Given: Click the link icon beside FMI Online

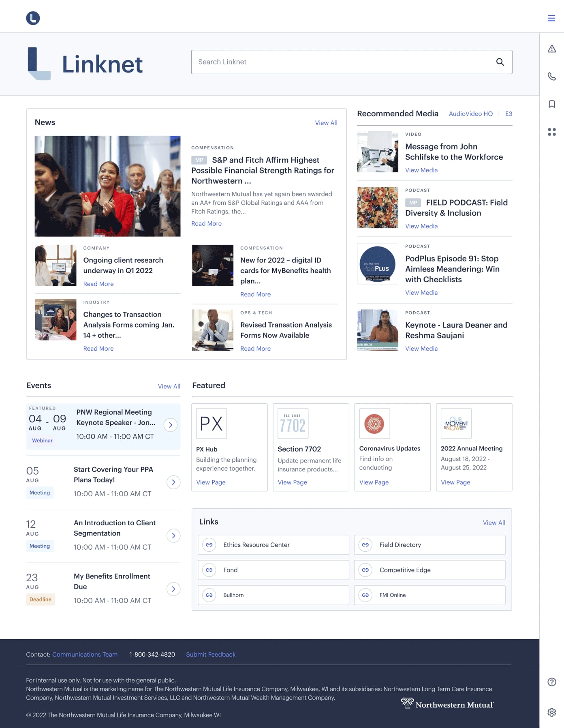Looking at the screenshot, I should 365,595.
